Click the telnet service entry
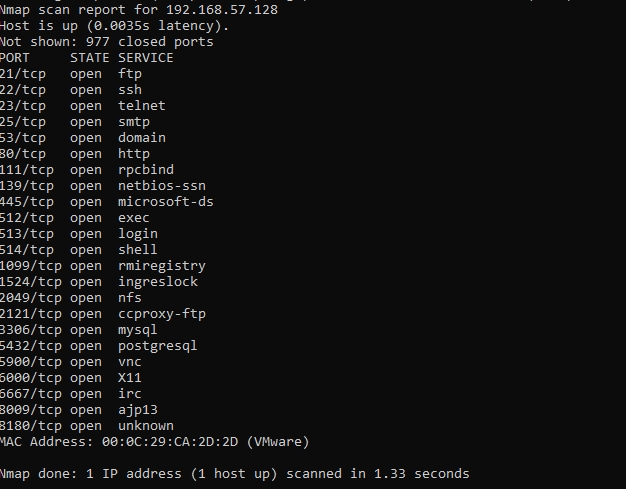The width and height of the screenshot is (626, 489). pos(142,106)
